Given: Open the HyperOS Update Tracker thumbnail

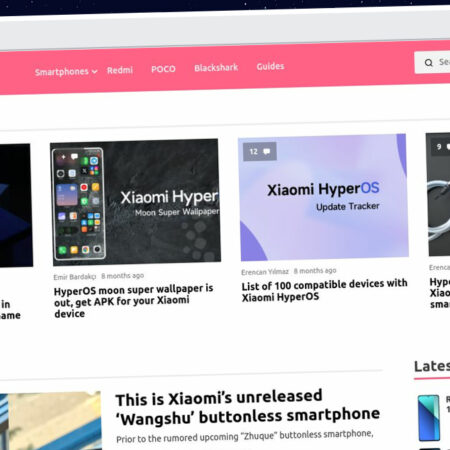Looking at the screenshot, I should pos(323,197).
